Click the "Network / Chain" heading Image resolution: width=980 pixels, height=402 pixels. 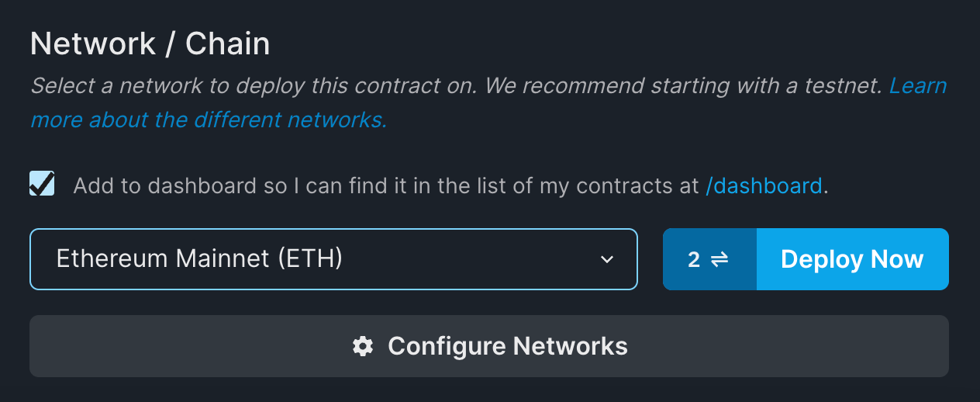click(150, 44)
